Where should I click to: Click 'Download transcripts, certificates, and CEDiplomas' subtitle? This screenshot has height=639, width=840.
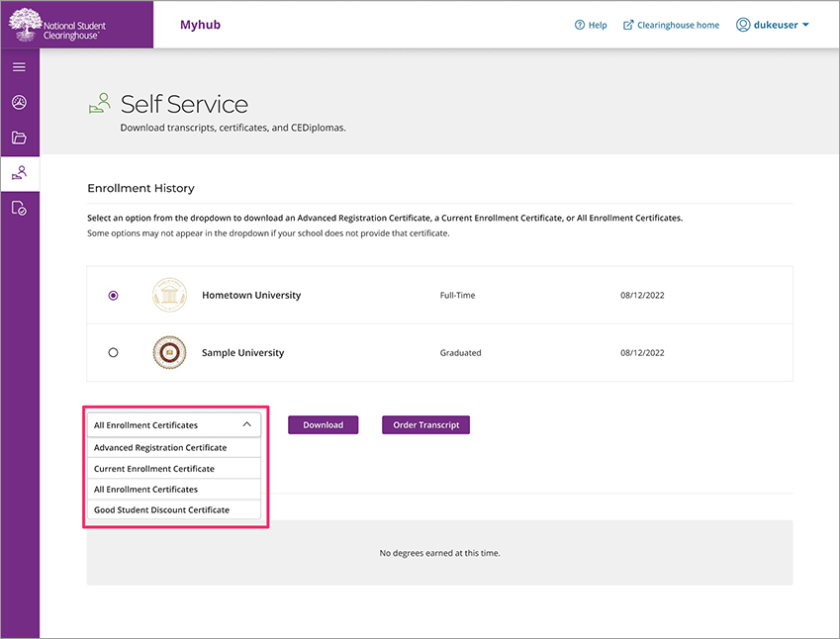pyautogui.click(x=233, y=128)
